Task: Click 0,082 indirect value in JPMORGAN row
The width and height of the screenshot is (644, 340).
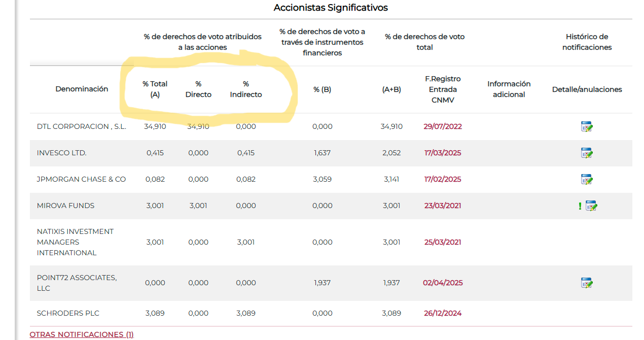Action: tap(246, 179)
